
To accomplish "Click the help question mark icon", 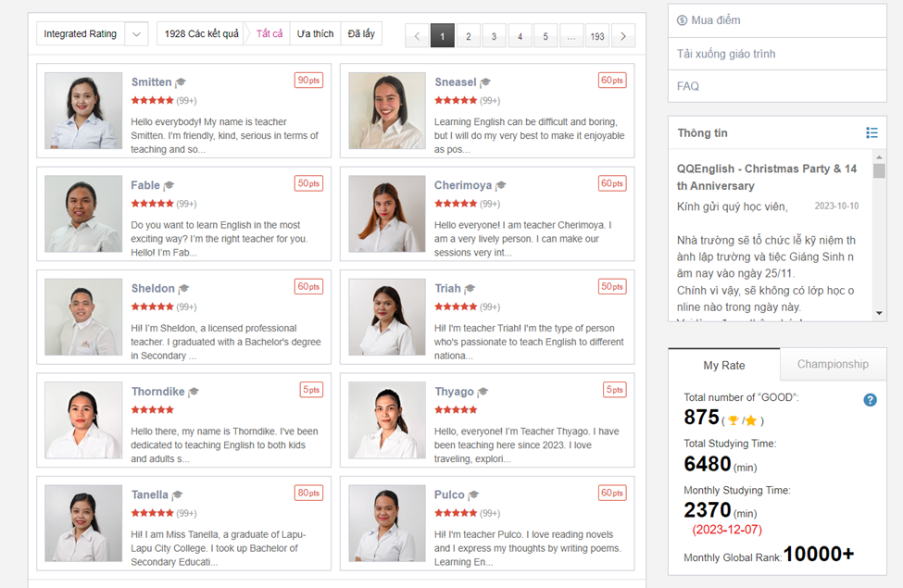I will tap(870, 400).
